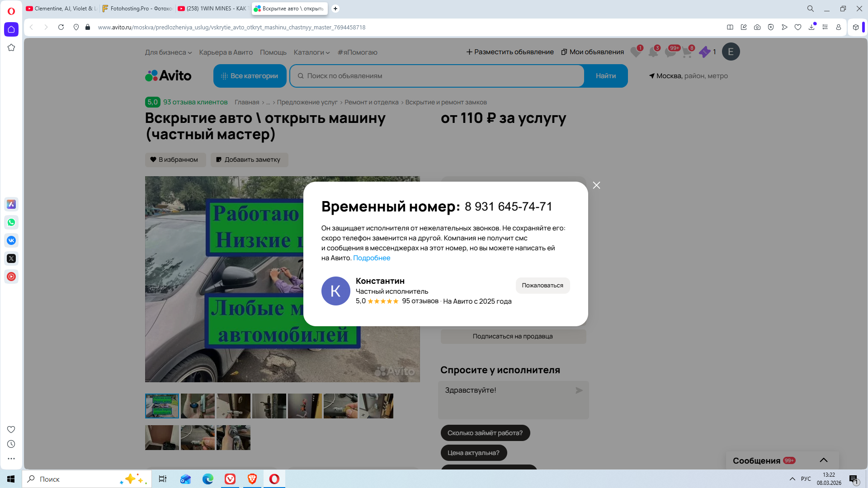
Task: Open the 'Подробнее' link in popup
Action: 371,258
